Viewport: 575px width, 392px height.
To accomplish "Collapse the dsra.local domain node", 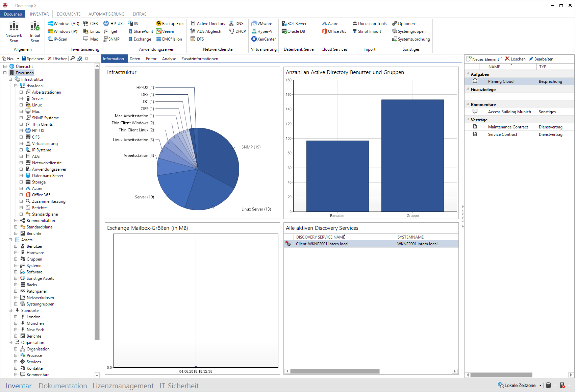I will click(16, 86).
